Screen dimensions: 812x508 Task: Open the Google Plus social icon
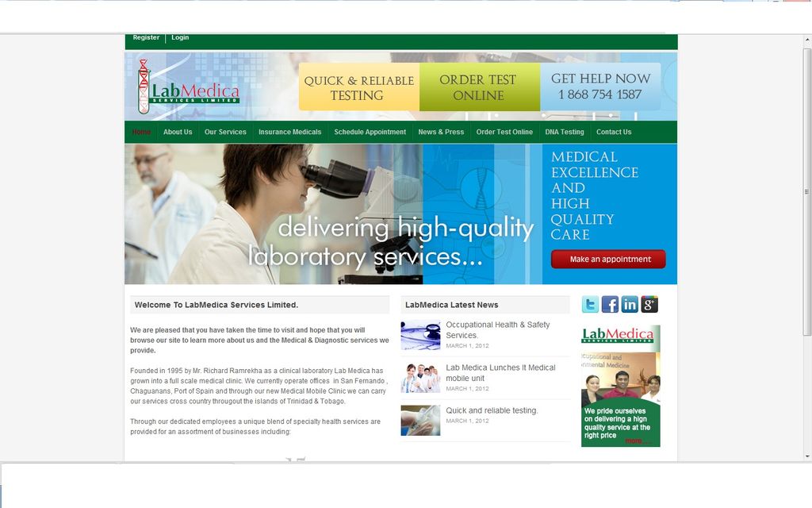[x=649, y=304]
